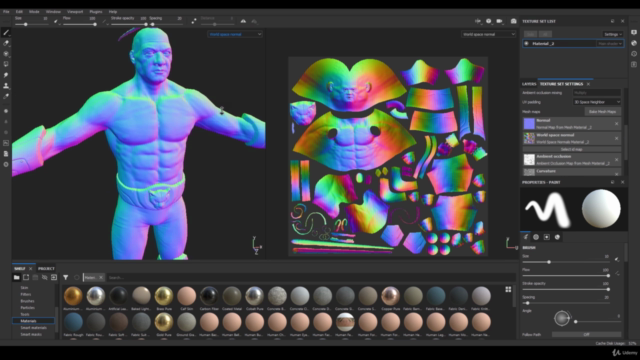Open the Main shader dropdown for Material _2
The width and height of the screenshot is (640, 360).
[610, 43]
